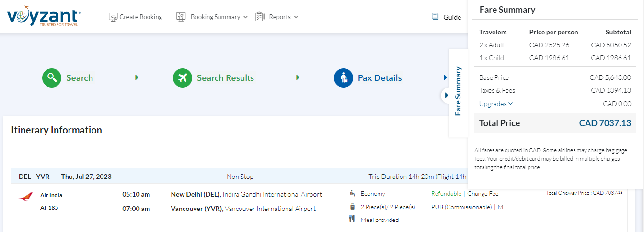This screenshot has width=644, height=232.
Task: Collapse the Fare Summary panel arrow
Action: pos(446,96)
